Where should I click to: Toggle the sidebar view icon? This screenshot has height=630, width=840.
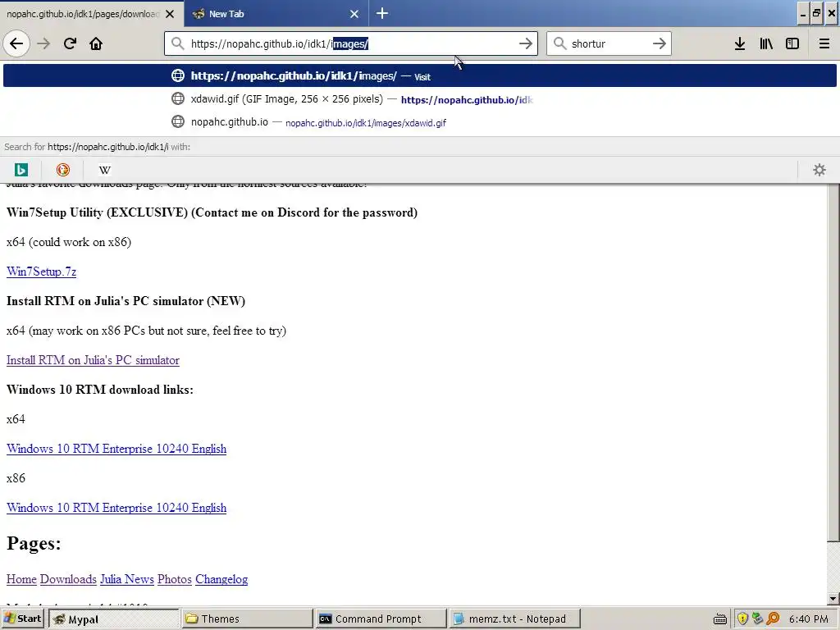pos(792,43)
